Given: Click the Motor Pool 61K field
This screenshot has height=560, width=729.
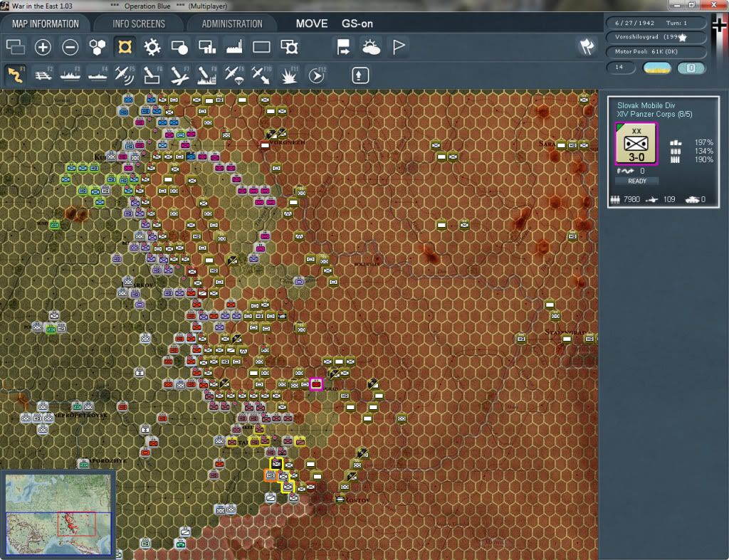Looking at the screenshot, I should coord(656,51).
